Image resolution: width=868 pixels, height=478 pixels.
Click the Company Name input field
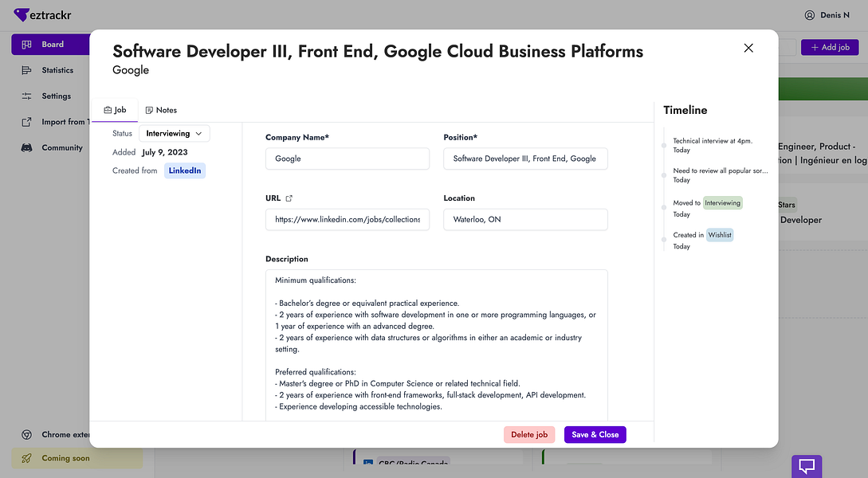[348, 159]
